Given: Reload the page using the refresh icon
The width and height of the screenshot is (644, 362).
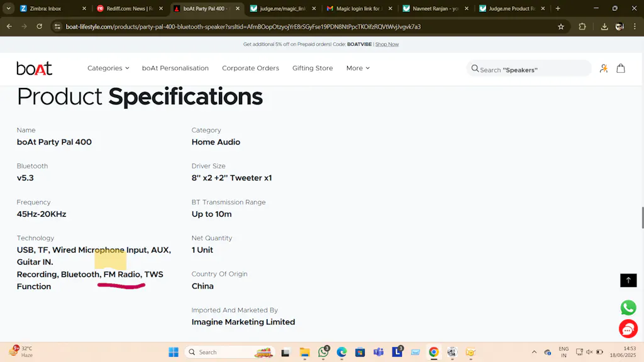Looking at the screenshot, I should point(40,27).
